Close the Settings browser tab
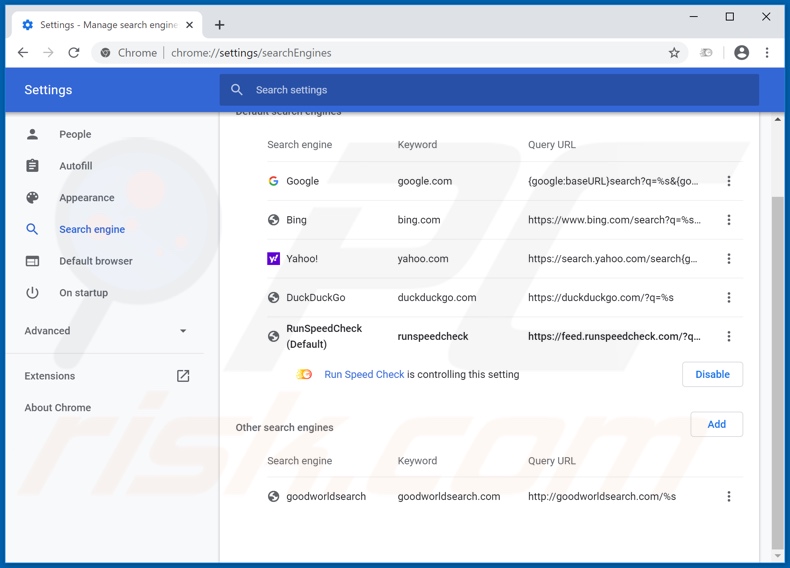Viewport: 790px width, 568px height. tap(190, 25)
